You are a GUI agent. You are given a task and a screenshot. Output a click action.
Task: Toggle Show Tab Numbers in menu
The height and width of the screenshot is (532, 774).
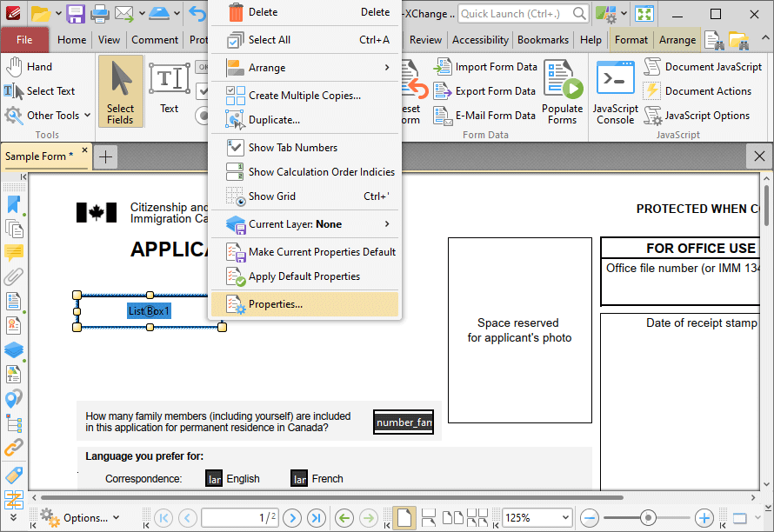coord(304,148)
